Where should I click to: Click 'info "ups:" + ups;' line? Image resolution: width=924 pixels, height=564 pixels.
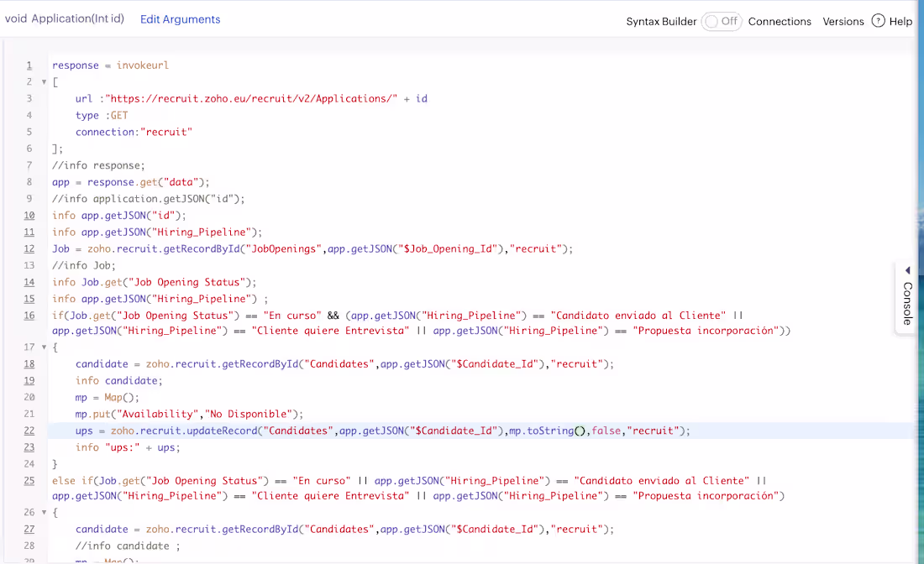[x=128, y=447]
